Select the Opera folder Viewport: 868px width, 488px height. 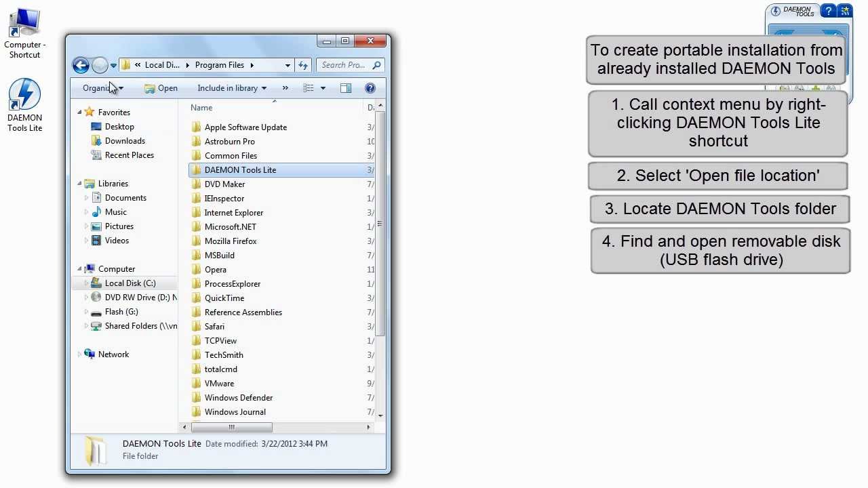[216, 270]
